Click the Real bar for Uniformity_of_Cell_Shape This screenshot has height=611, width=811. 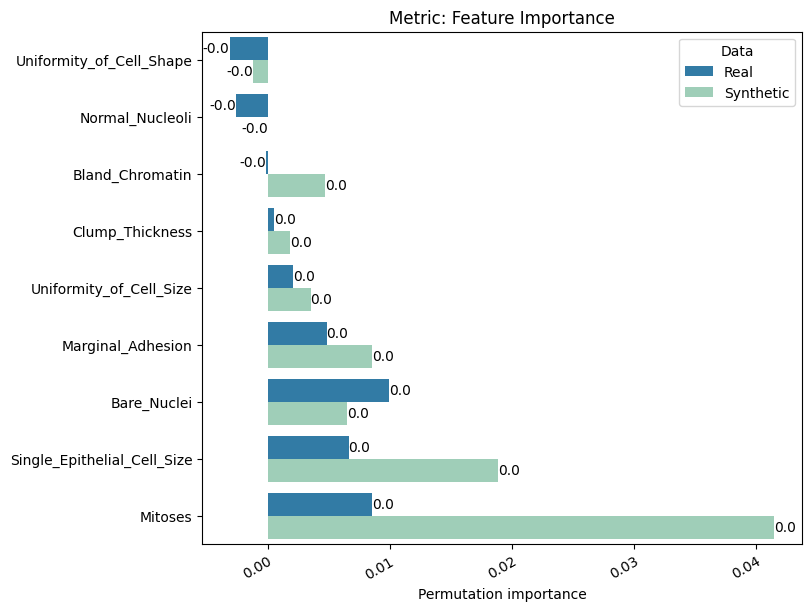click(249, 49)
